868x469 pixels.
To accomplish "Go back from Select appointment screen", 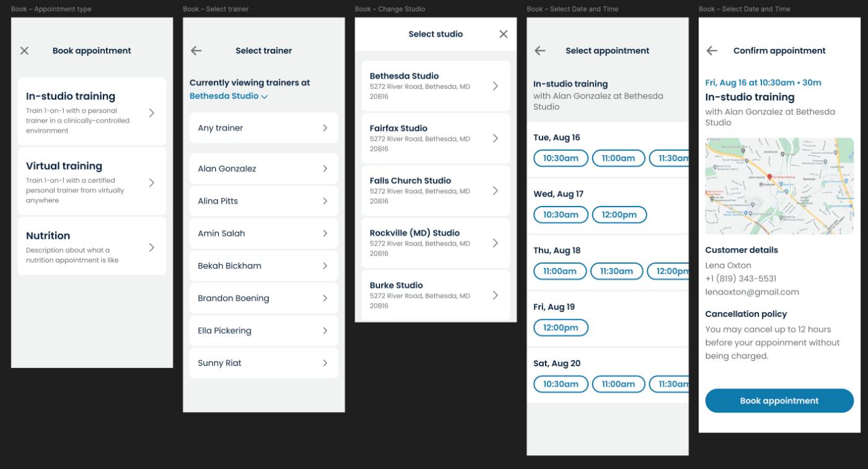I will [x=540, y=51].
